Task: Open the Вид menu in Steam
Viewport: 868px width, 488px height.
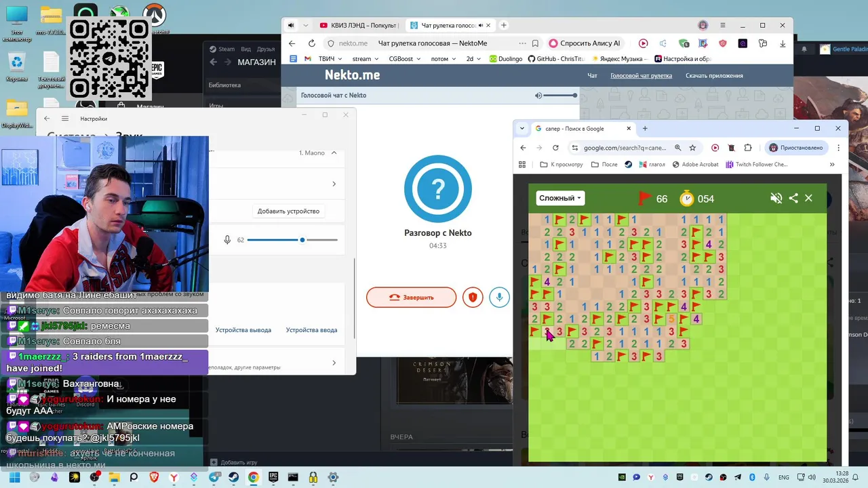Action: coord(245,49)
